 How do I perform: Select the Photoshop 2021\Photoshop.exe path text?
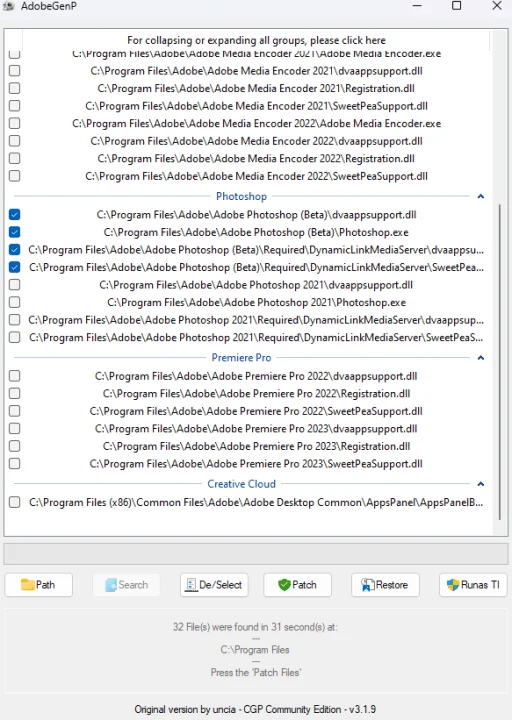pyautogui.click(x=256, y=303)
